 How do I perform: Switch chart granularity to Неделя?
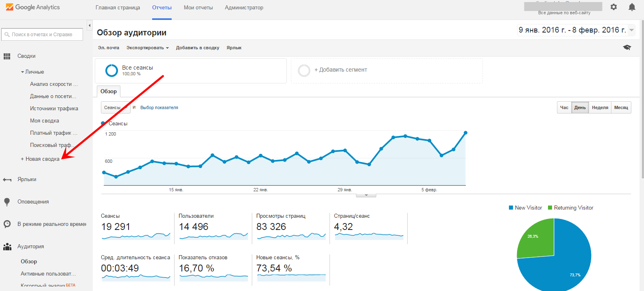point(600,107)
